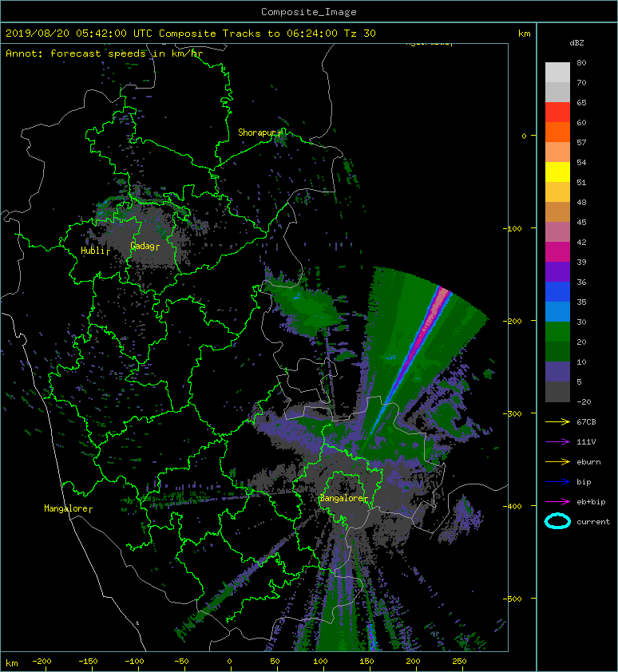Click the magenta swatch between 42 and 39 dBZ
618x672 pixels.
(557, 252)
